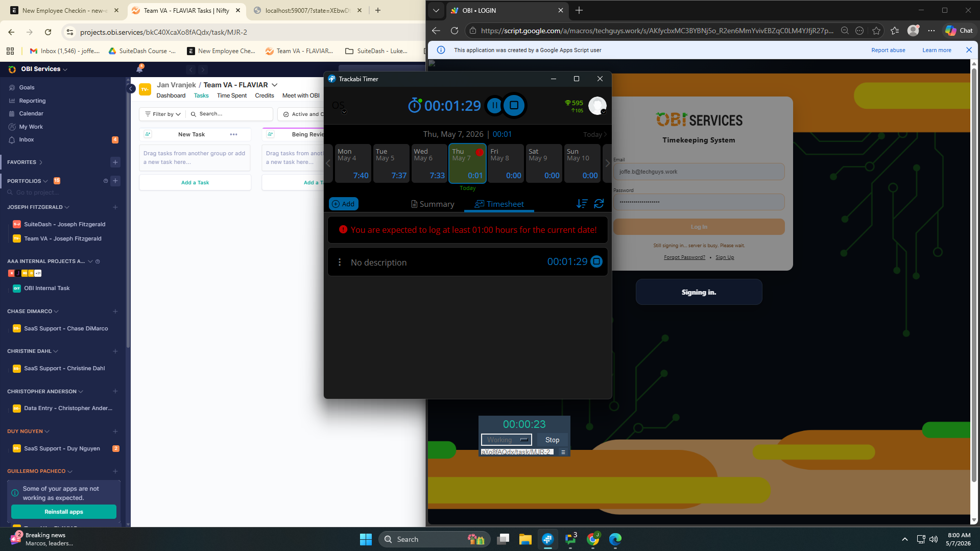Open the Working status dropdown in mini timer
The width and height of the screenshot is (980, 551).
point(507,440)
